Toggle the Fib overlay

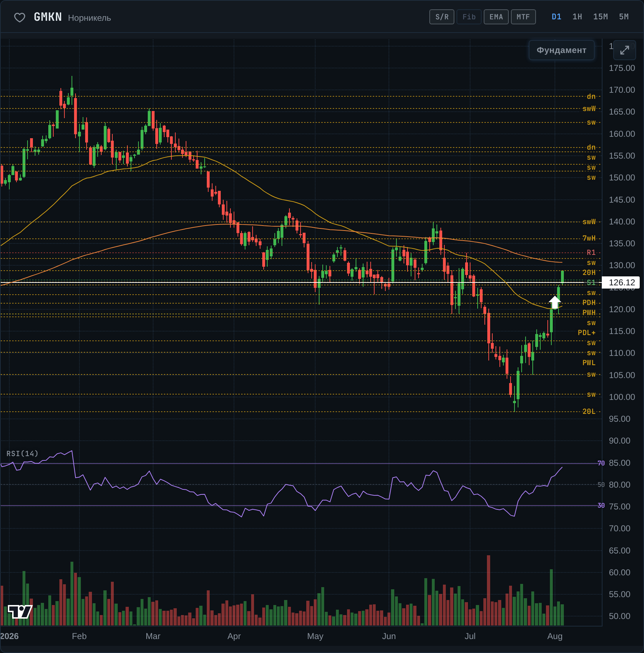tap(469, 17)
